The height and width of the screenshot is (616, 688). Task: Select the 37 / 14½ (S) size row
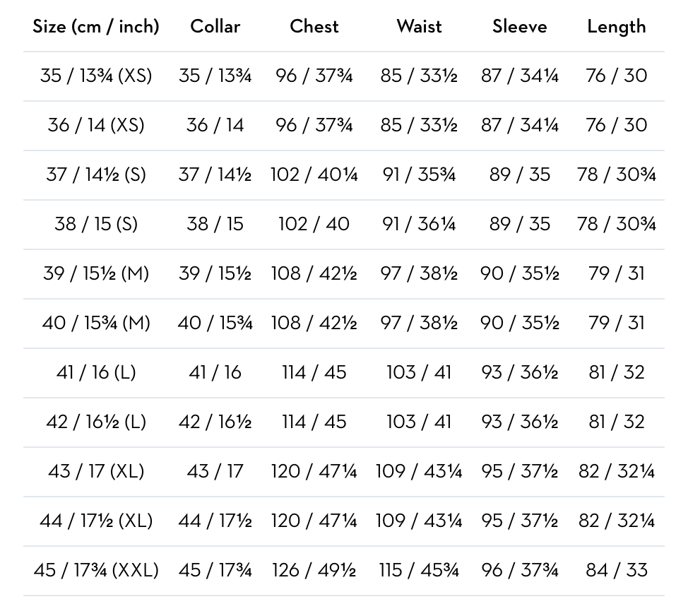tap(344, 175)
